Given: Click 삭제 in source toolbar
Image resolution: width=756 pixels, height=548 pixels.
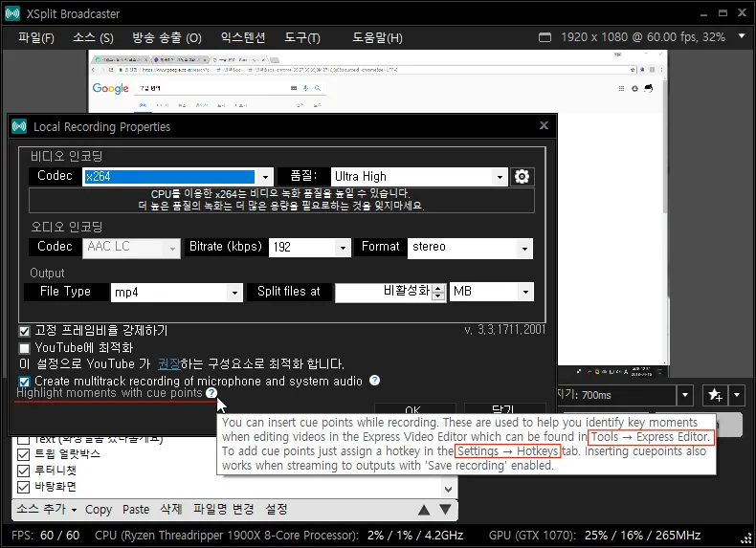Looking at the screenshot, I should click(x=171, y=509).
